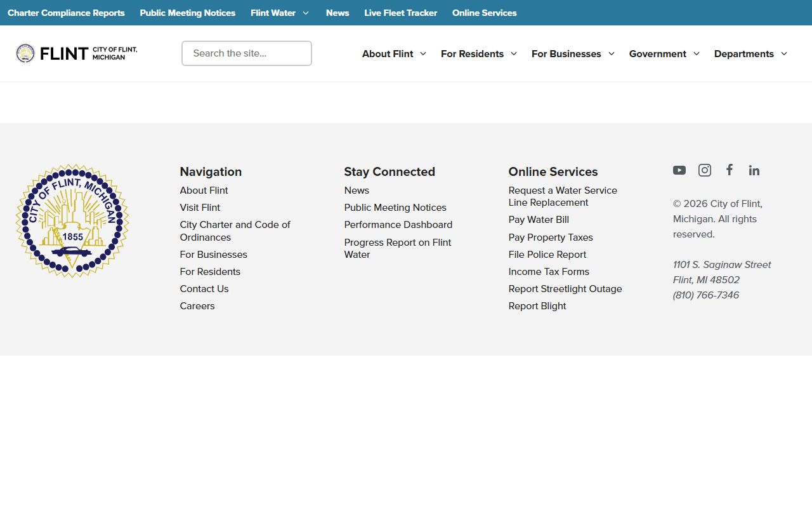Open the Income Tax Forms link
This screenshot has width=812, height=508.
[549, 272]
